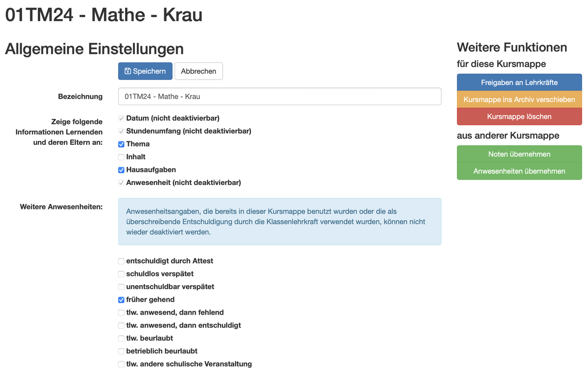Uncheck the Thema checkbox
The image size is (588, 371).
pyautogui.click(x=121, y=144)
